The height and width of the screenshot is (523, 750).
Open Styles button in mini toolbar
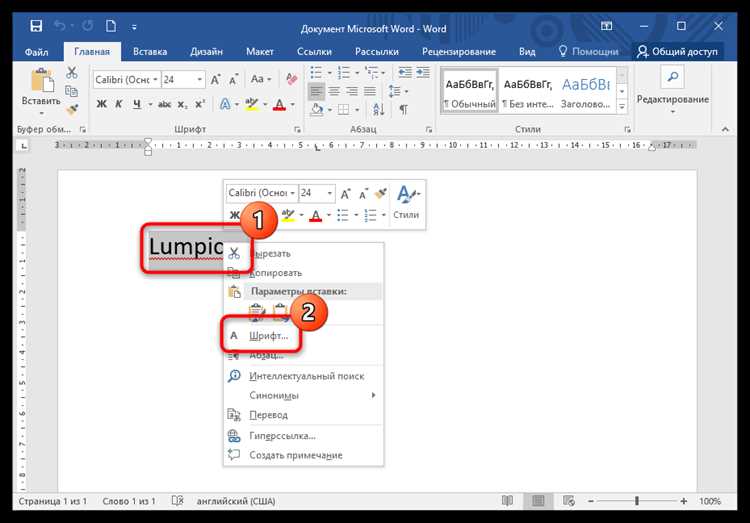point(406,202)
